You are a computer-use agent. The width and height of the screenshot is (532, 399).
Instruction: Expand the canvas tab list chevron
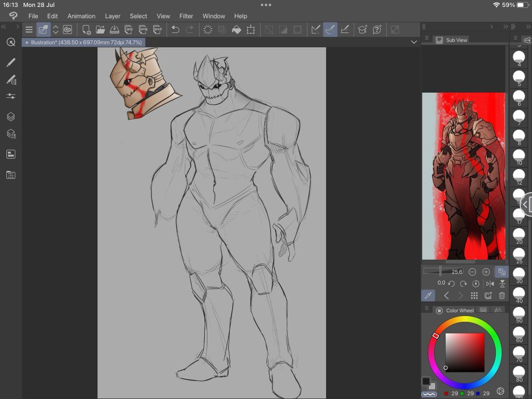pyautogui.click(x=414, y=42)
